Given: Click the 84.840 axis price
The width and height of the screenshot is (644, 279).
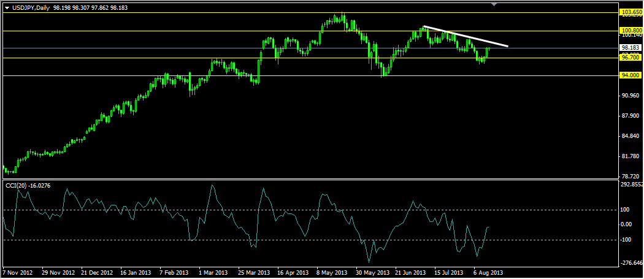Looking at the screenshot, I should click(x=631, y=136).
